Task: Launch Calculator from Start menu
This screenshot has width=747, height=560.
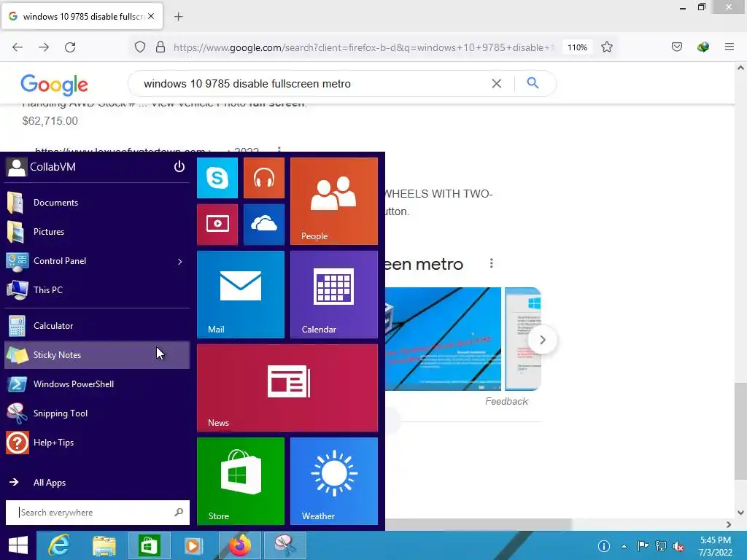Action: [x=97, y=326]
